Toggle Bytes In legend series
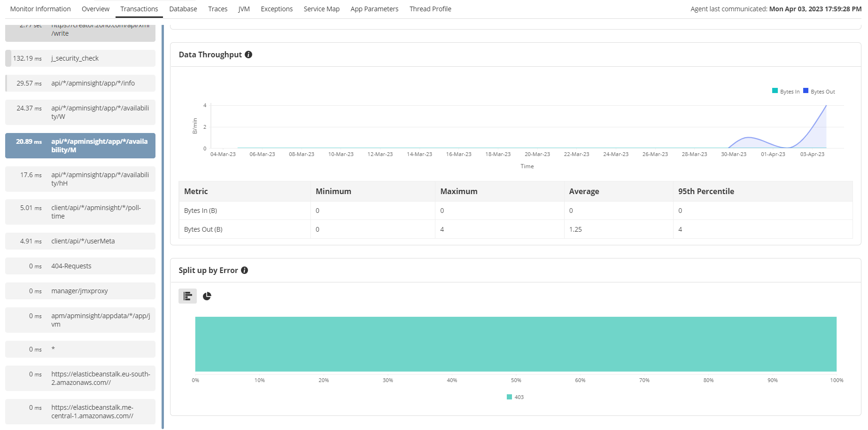This screenshot has height=430, width=868. pos(786,92)
